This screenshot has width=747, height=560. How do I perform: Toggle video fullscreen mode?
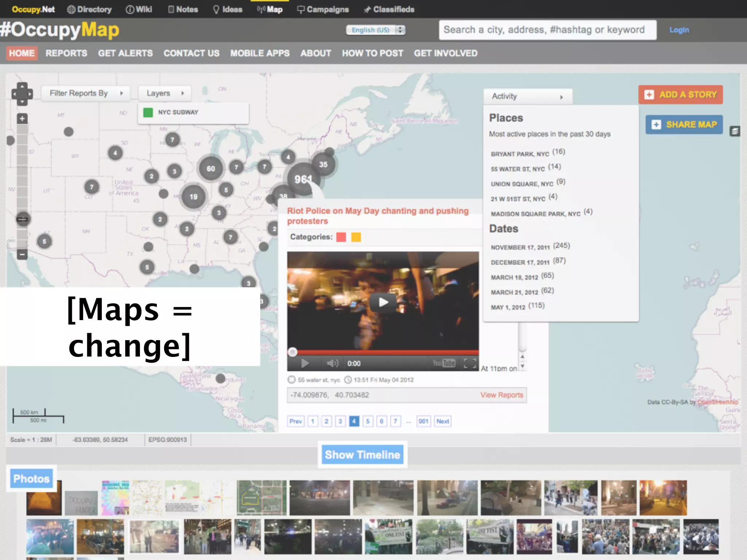470,363
